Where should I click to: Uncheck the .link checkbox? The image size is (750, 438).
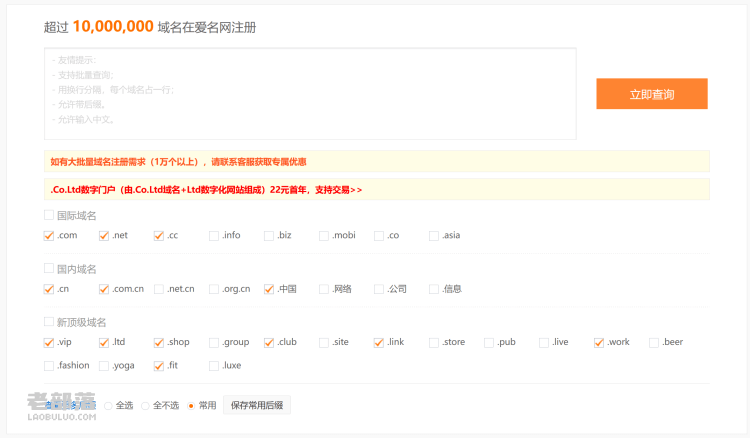379,342
